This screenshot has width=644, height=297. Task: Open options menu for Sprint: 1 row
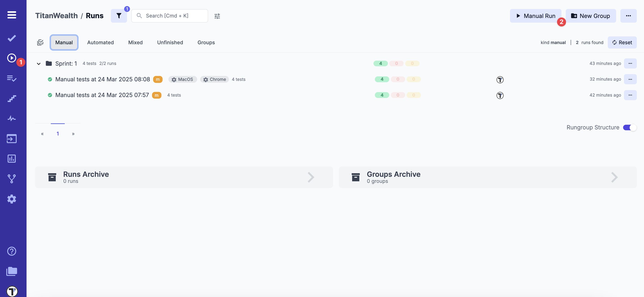pos(630,63)
